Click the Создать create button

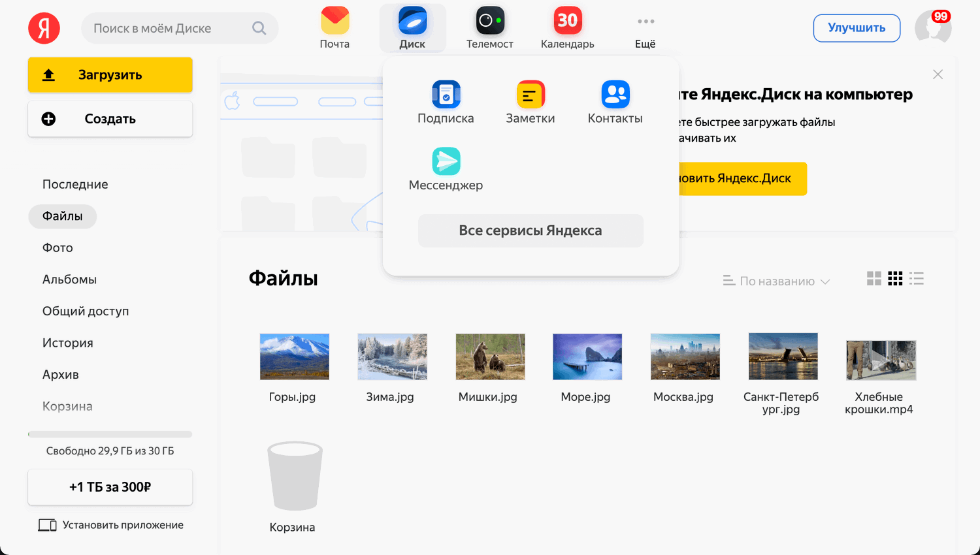[x=110, y=119]
